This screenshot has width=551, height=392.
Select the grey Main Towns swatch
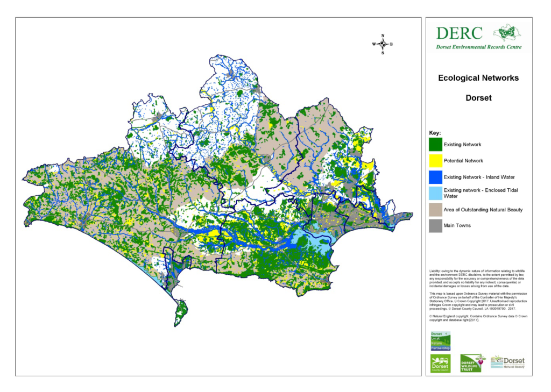[435, 225]
